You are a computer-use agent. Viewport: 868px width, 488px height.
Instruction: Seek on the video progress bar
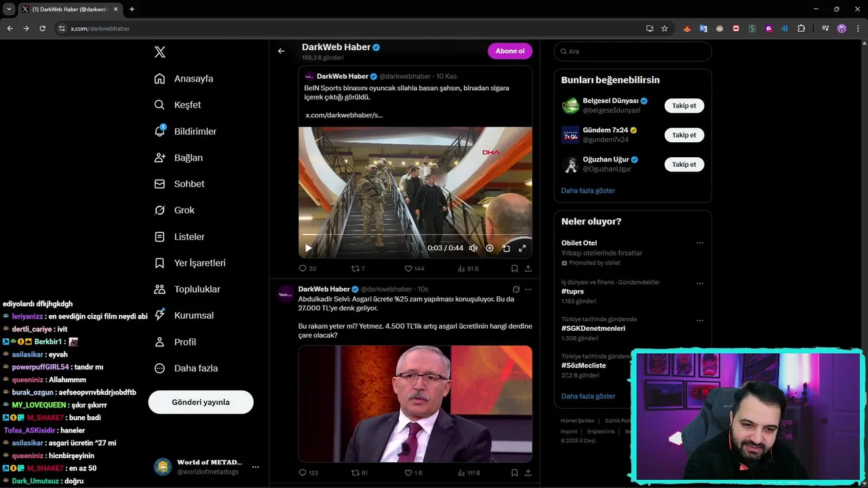415,235
